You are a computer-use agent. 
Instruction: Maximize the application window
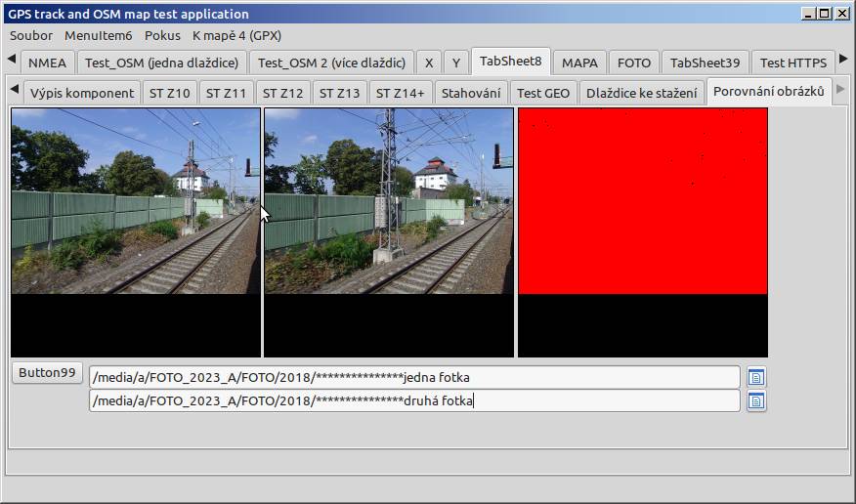[x=825, y=14]
